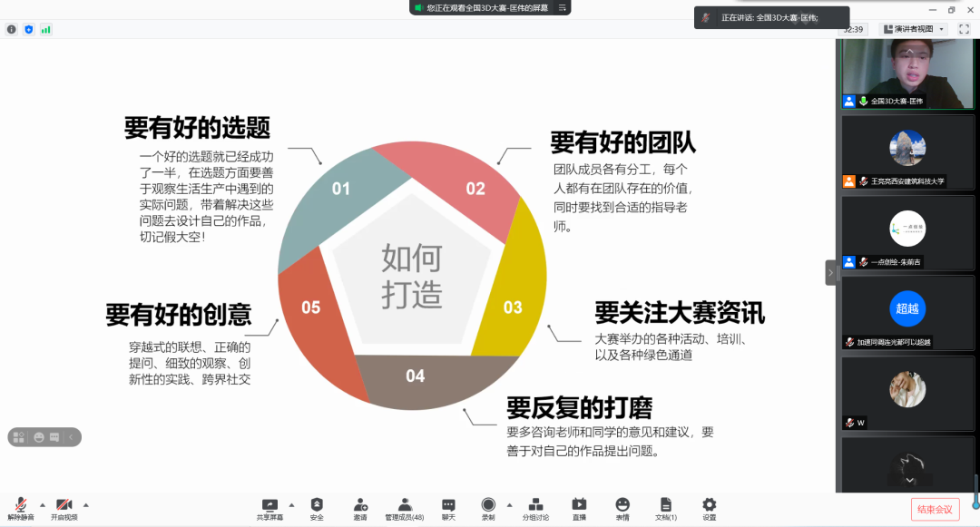The width and height of the screenshot is (980, 527).
Task: Expand the arrow next to 共享屏幕
Action: coord(291,504)
